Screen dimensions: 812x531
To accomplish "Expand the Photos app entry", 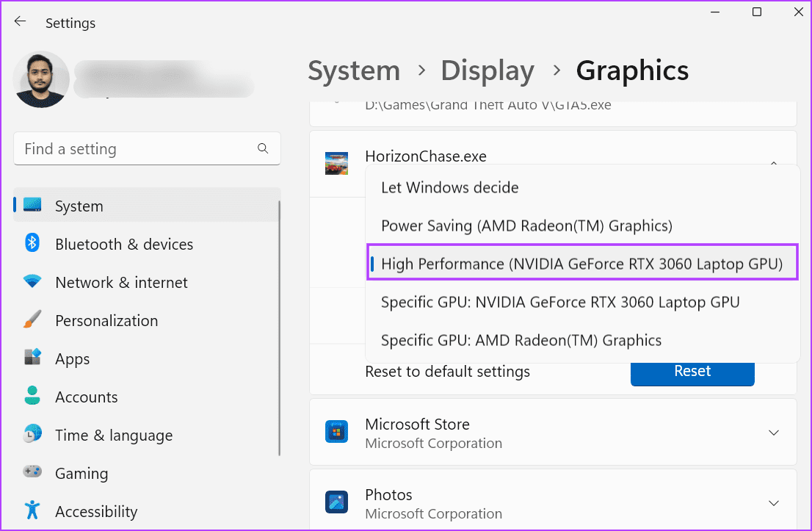I will [774, 503].
